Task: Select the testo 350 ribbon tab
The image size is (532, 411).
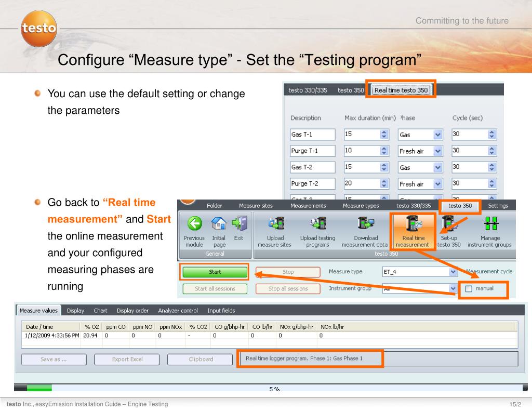Action: (x=460, y=206)
